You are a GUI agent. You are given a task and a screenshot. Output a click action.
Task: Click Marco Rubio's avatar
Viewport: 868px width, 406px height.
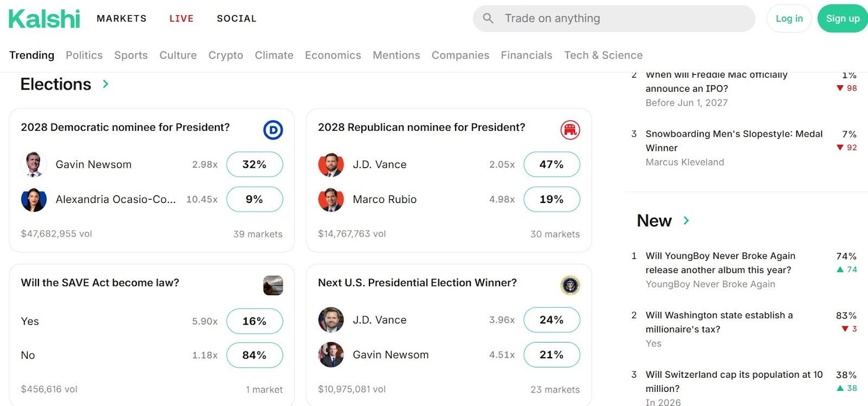[331, 200]
